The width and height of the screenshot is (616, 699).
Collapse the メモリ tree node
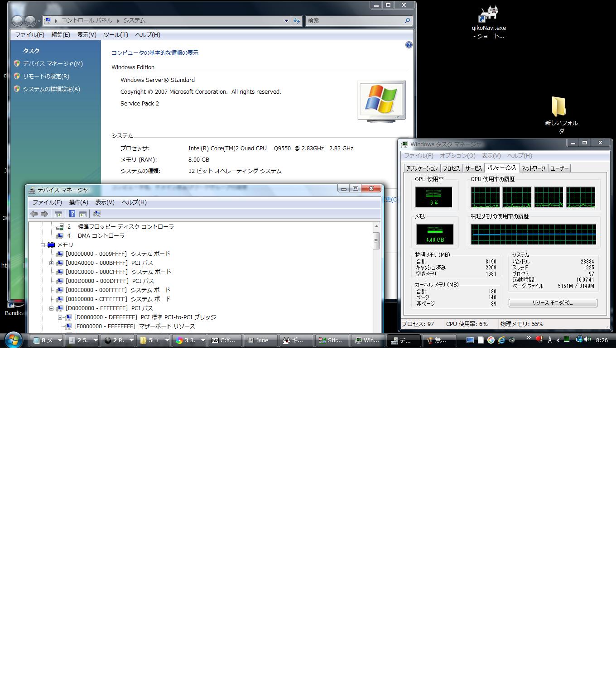[43, 245]
